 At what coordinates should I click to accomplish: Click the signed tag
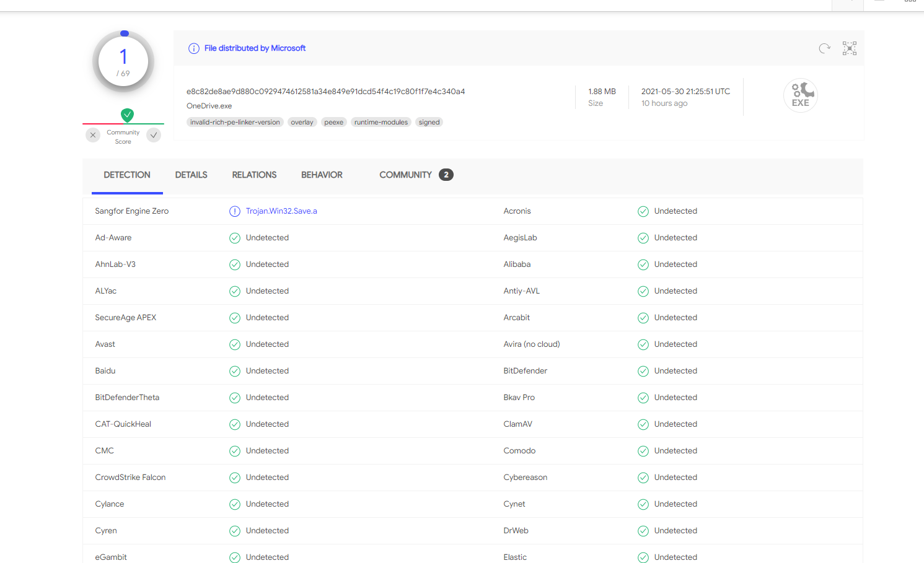429,122
